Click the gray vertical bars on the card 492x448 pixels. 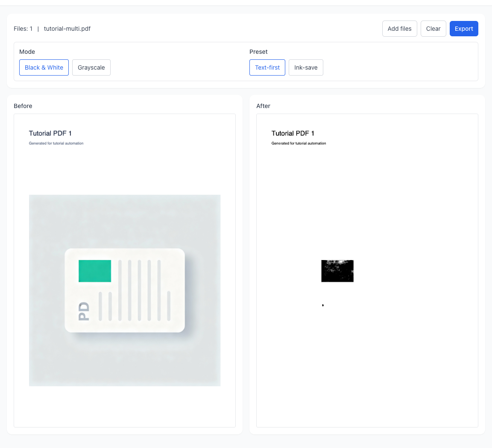(x=139, y=290)
